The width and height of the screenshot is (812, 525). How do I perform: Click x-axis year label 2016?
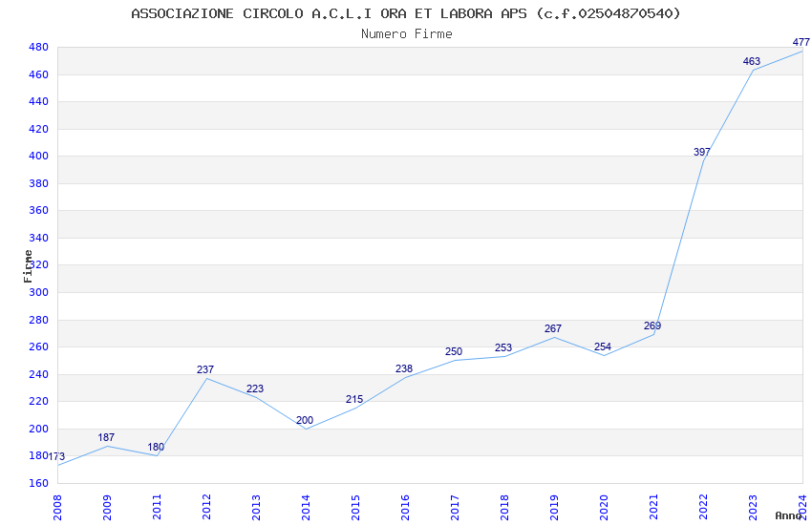click(405, 508)
